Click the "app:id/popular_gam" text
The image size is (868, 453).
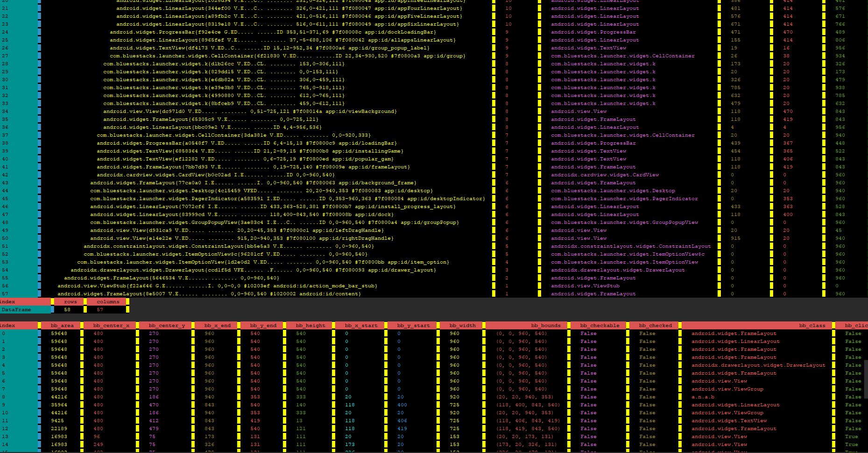(x=362, y=159)
